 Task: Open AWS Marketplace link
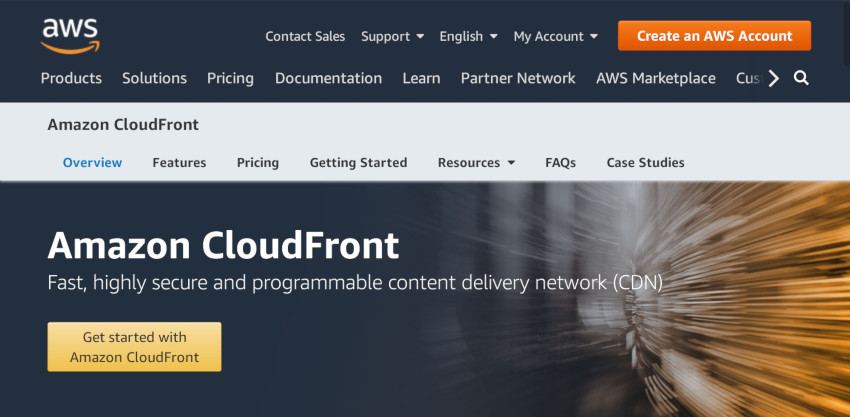click(x=656, y=79)
